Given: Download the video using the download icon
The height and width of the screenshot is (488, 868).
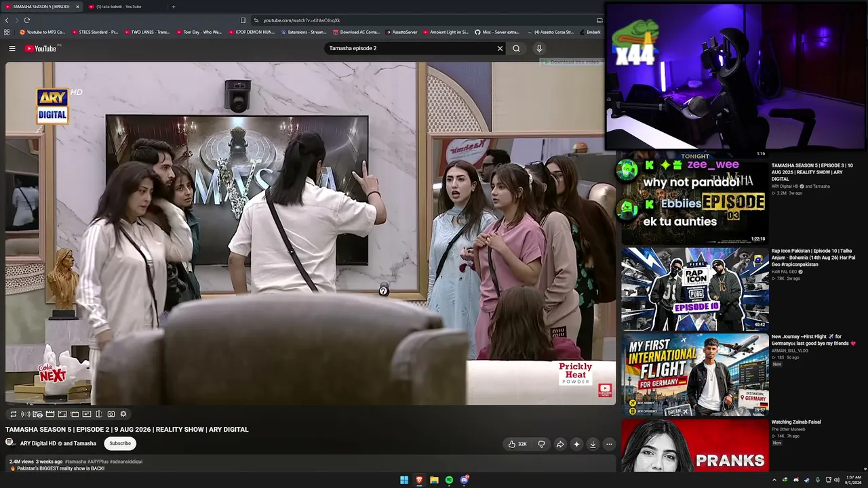Looking at the screenshot, I should click(593, 444).
